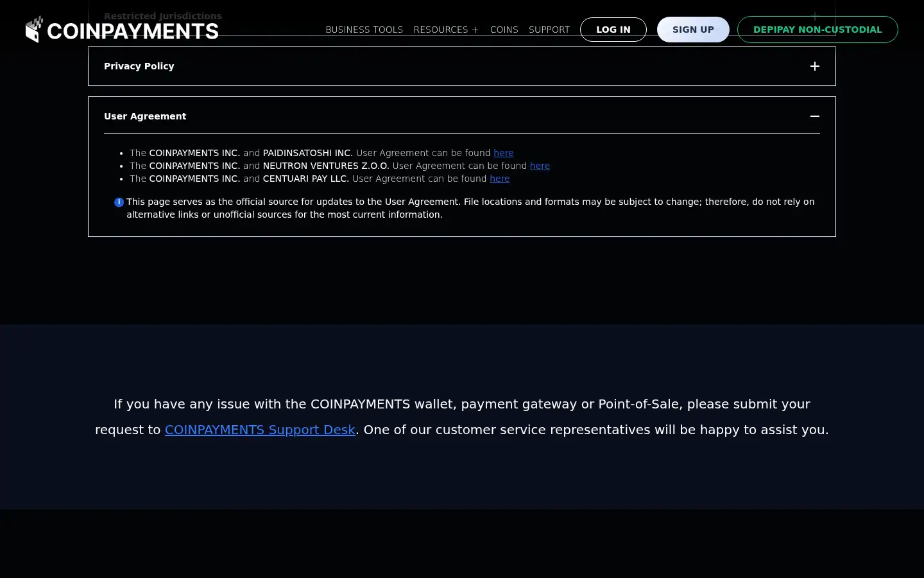Click the 'NEUTRON VENTURES Z.O.O.' text
The image size is (924, 578).
326,166
